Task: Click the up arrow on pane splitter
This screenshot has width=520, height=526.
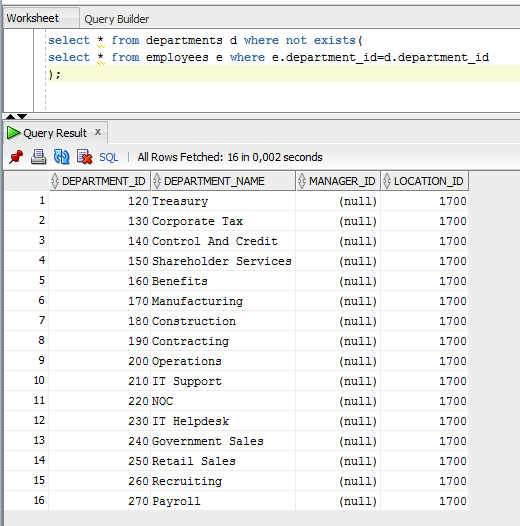Action: tap(10, 116)
